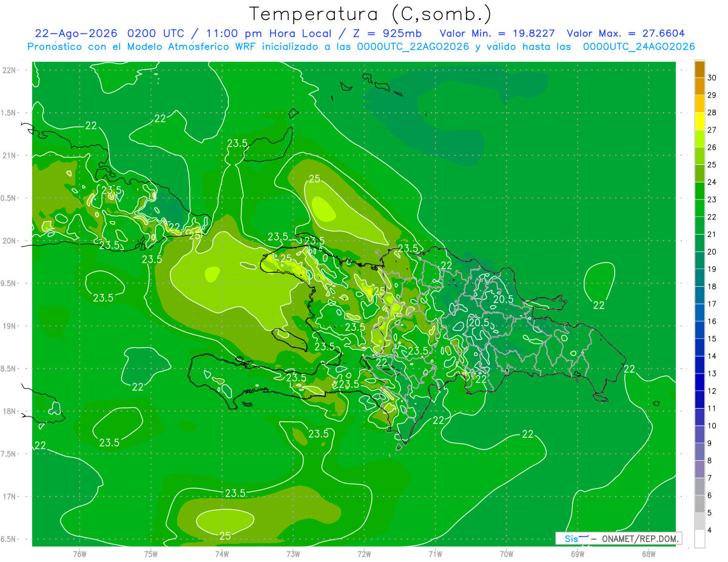The height and width of the screenshot is (562, 728).
Task: Click the "74W" longitude axis label
Action: pos(222,554)
